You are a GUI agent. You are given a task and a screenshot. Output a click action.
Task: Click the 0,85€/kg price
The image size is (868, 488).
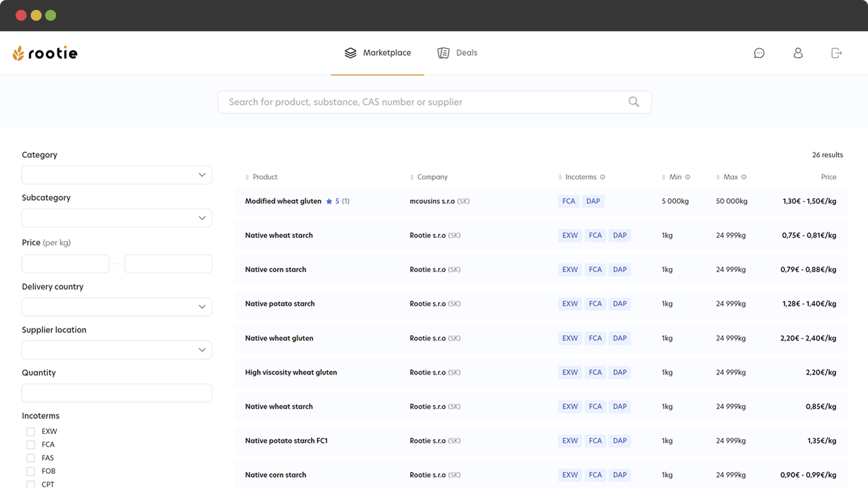coord(821,406)
